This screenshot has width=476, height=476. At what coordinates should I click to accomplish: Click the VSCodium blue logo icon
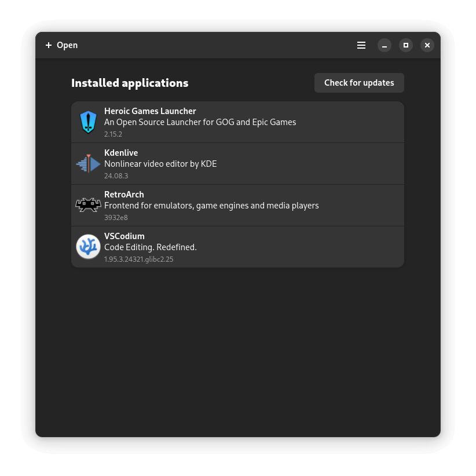88,247
